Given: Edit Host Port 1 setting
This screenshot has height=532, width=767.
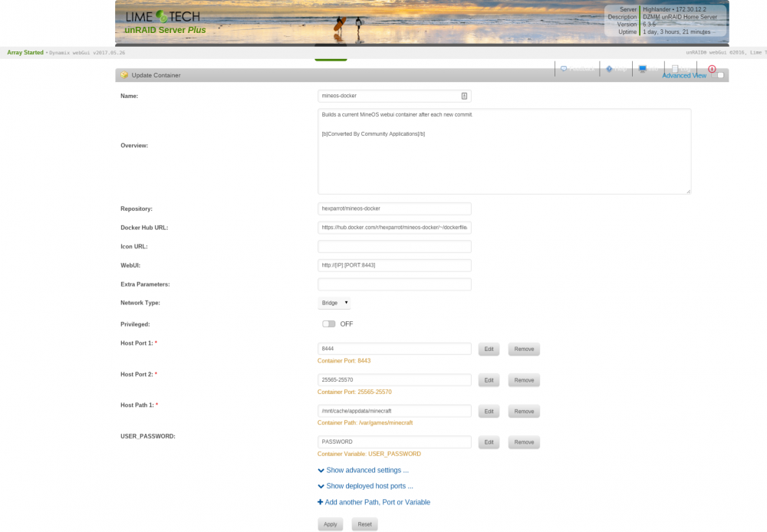Looking at the screenshot, I should [x=489, y=349].
